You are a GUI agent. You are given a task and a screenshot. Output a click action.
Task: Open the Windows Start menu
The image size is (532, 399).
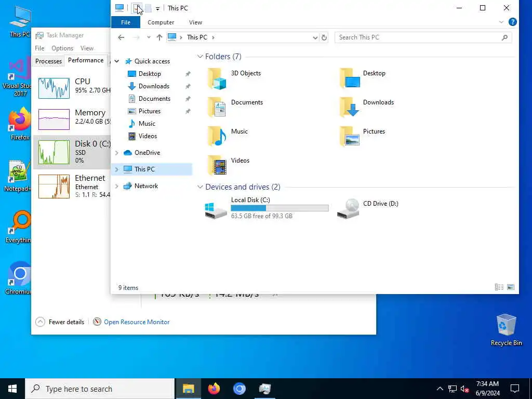tap(12, 389)
